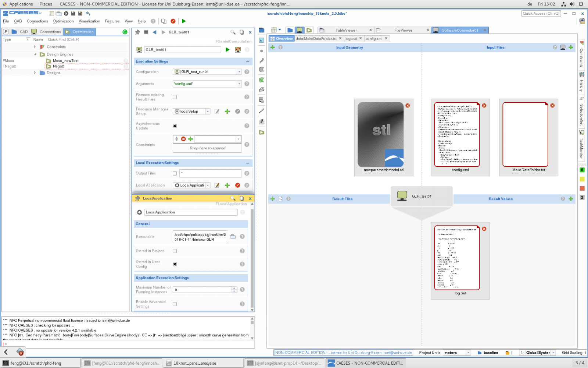Click the orange error status square
588x368 pixels.
point(582,188)
